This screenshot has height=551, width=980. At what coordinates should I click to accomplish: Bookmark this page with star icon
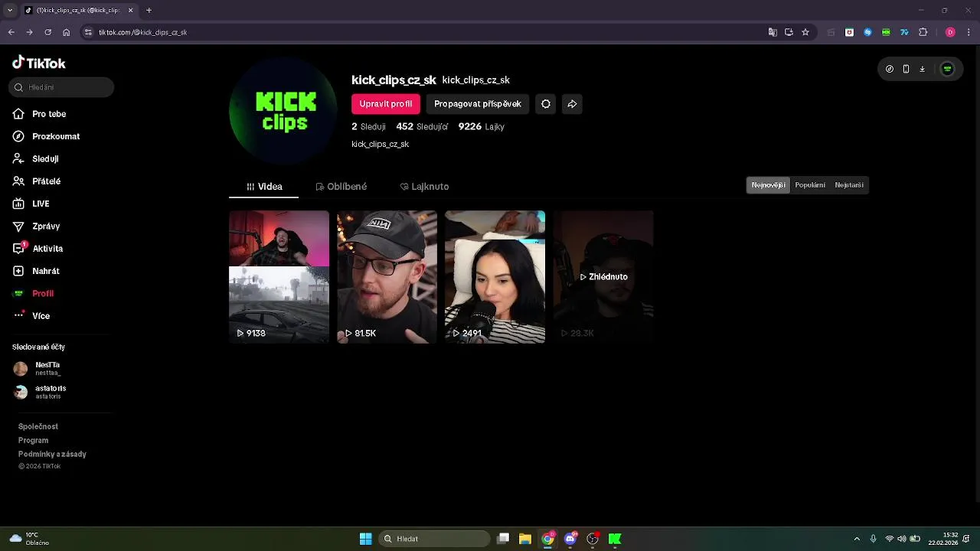[x=805, y=32]
